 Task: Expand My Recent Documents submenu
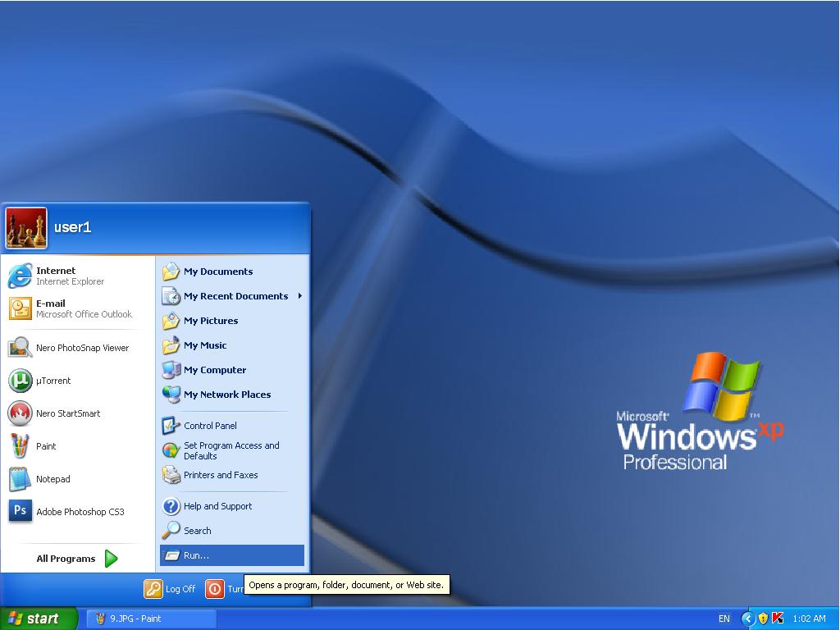coord(235,296)
